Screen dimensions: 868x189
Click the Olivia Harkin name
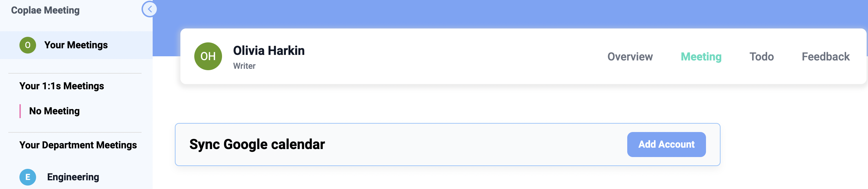pyautogui.click(x=269, y=51)
